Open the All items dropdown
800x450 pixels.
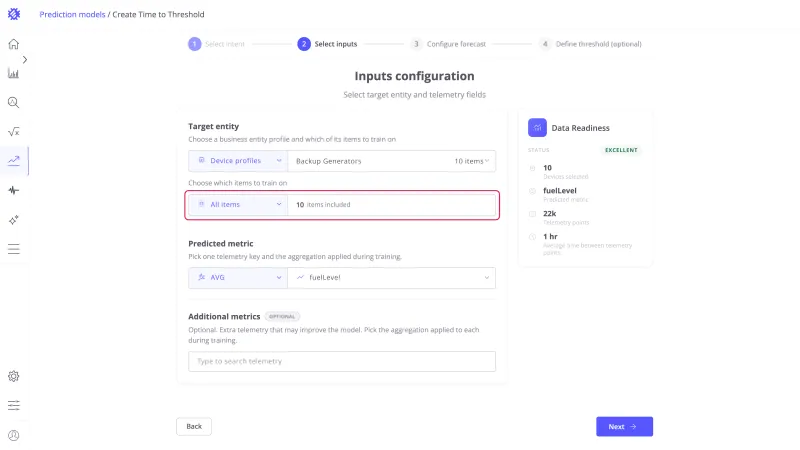(238, 205)
